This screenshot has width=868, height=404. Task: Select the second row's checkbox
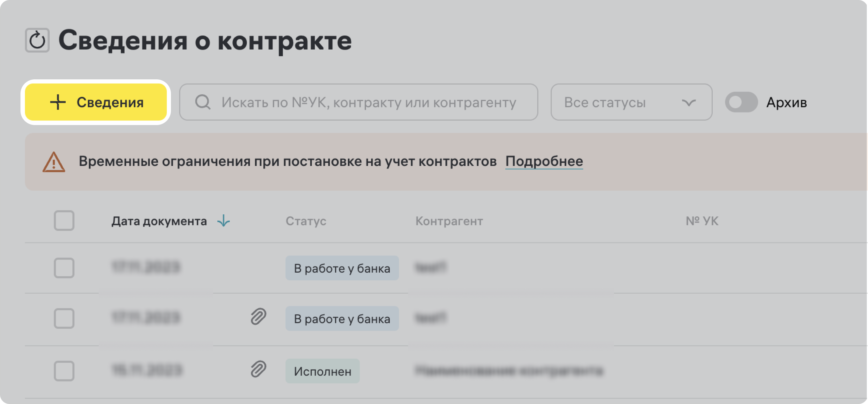pos(64,318)
